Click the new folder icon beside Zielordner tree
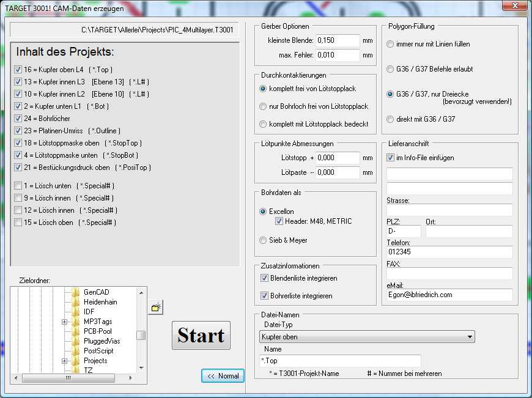The height and width of the screenshot is (398, 532). (156, 308)
